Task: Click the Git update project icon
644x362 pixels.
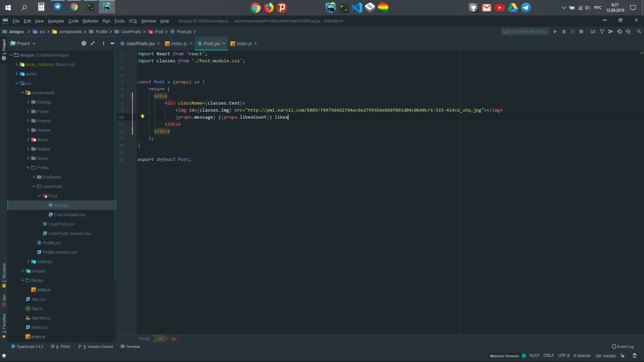Action: [602, 32]
